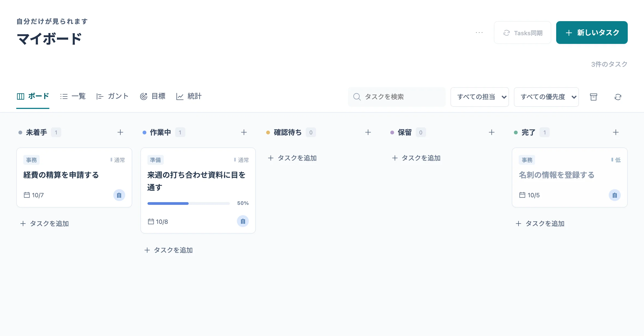Open the 経費の精算を申請する task card
Image resolution: width=644 pixels, height=336 pixels.
tap(74, 177)
